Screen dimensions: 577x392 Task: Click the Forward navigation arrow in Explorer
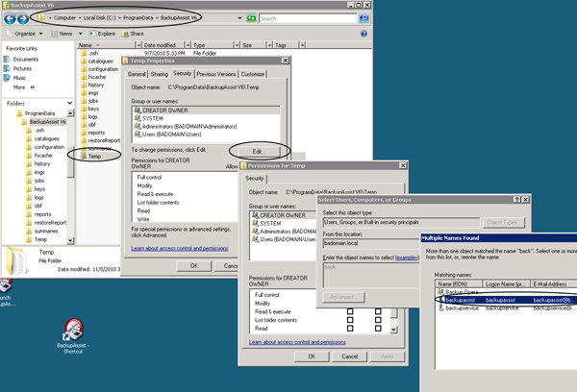23,18
